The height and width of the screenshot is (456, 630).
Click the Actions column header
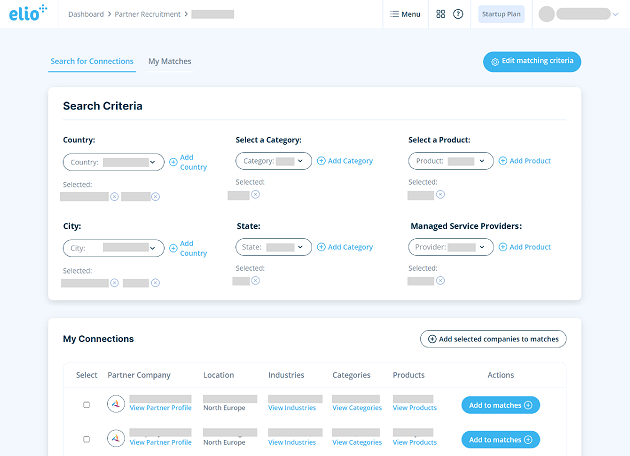coord(501,375)
